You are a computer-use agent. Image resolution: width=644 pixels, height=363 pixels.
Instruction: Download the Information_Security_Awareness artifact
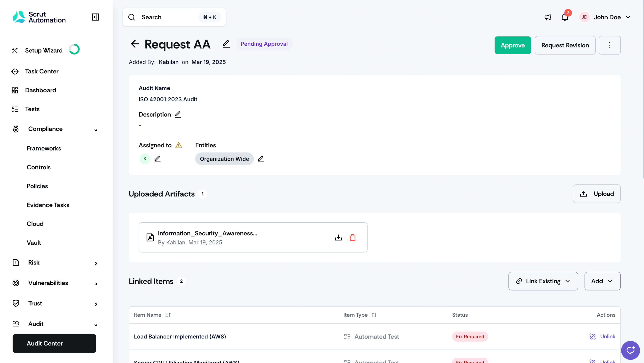(x=338, y=237)
